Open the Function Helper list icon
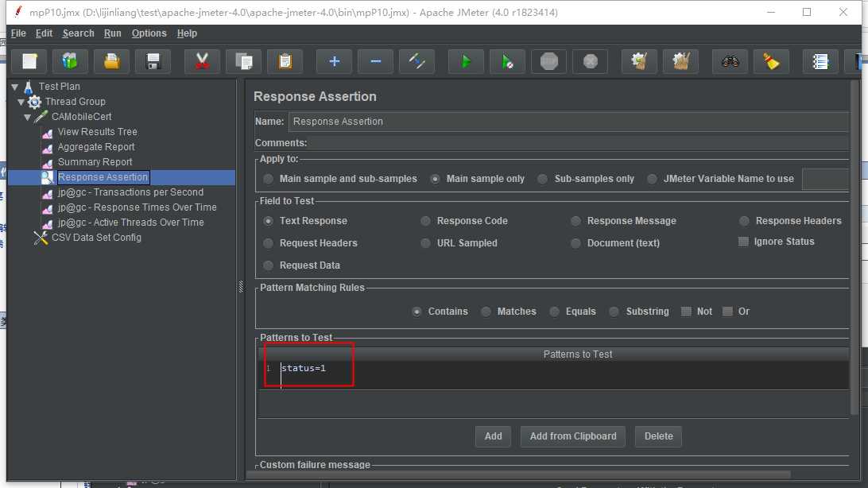 (820, 61)
